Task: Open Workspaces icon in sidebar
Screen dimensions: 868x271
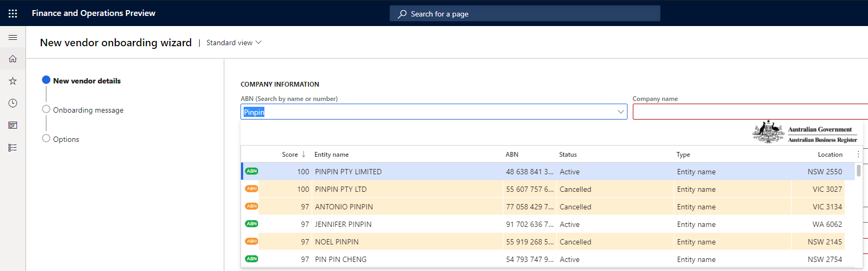Action: pos(13,125)
